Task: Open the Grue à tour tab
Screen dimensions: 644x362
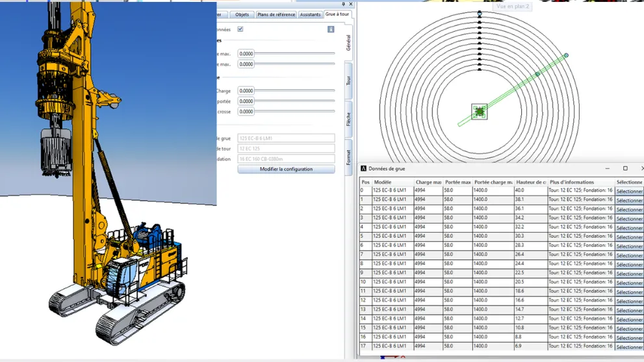Action: pyautogui.click(x=337, y=14)
